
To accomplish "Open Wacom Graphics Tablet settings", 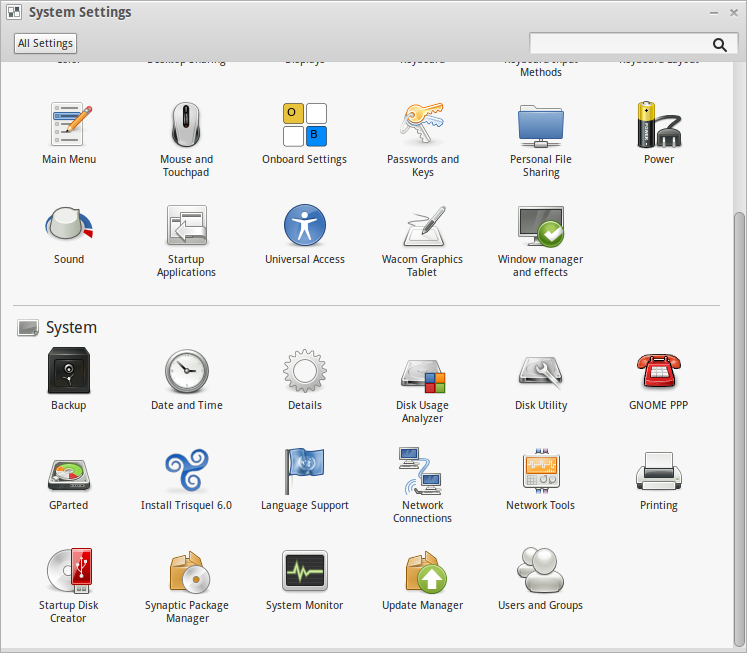I will point(422,227).
